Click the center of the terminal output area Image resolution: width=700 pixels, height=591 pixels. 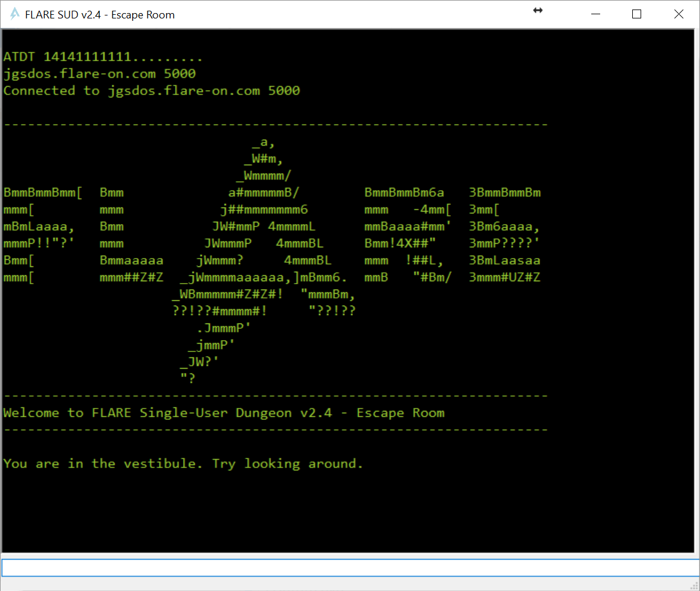tap(349, 291)
